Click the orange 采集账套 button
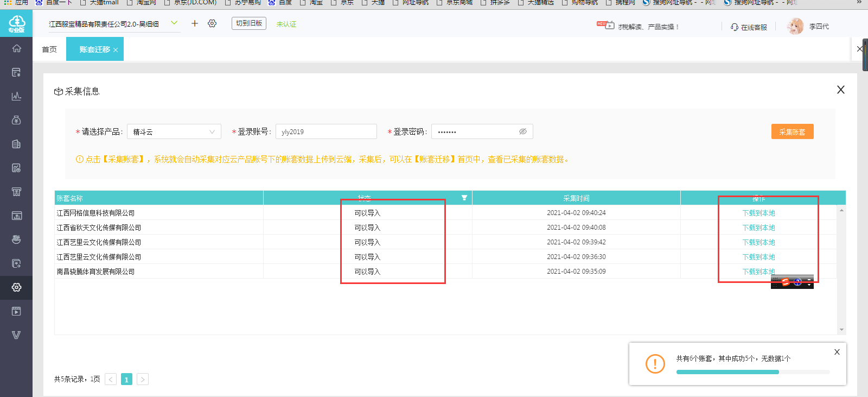This screenshot has height=397, width=868. pyautogui.click(x=792, y=131)
